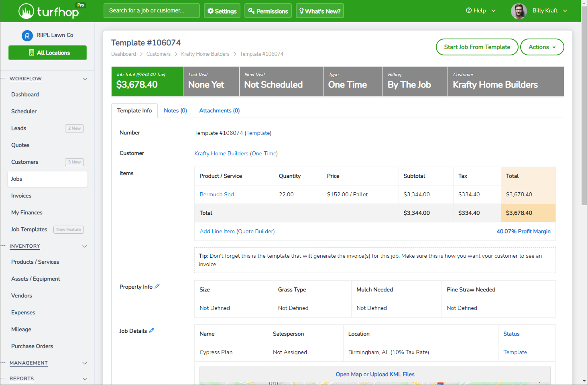Open Products / Services in the sidebar
Screen dimensions: 588x385
[x=35, y=262]
